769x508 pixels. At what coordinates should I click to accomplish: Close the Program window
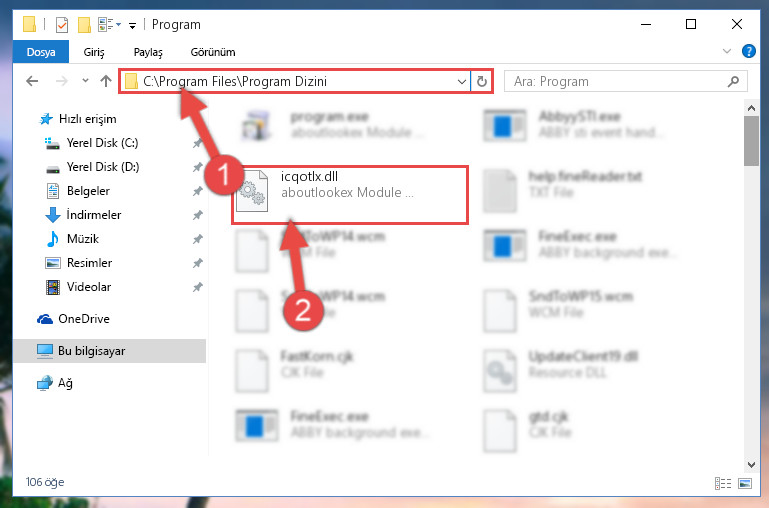736,24
